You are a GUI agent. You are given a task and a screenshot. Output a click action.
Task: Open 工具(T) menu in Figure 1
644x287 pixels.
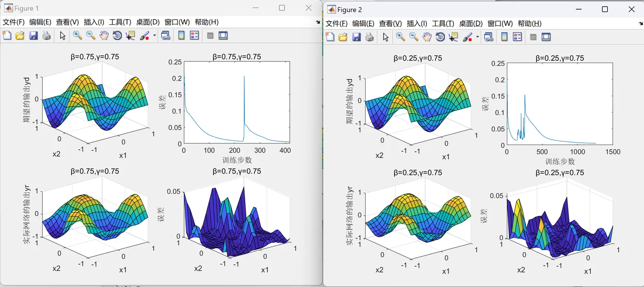click(120, 22)
